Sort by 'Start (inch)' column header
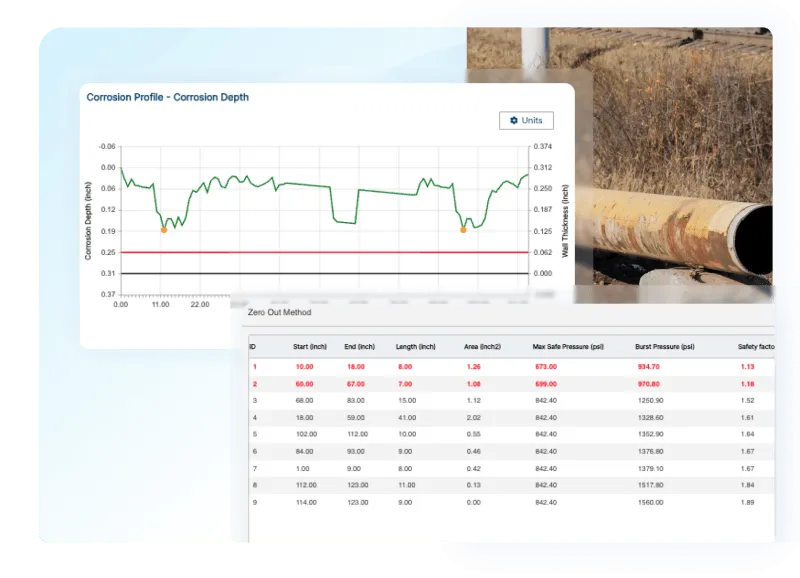 [310, 346]
